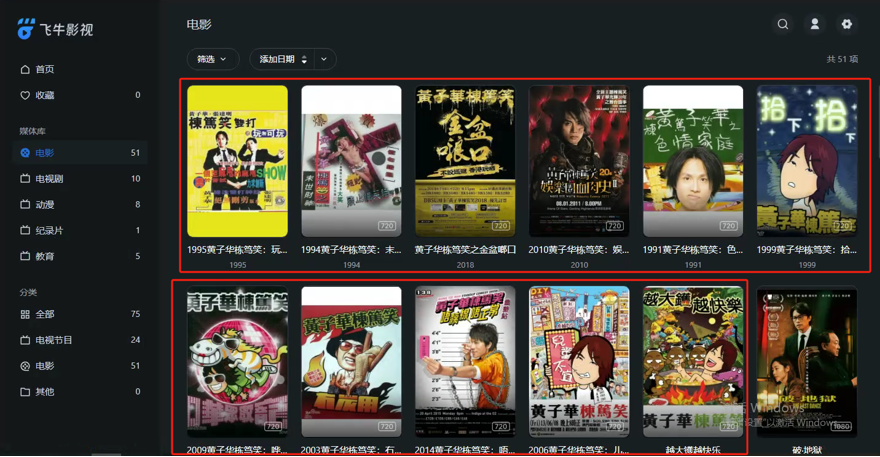This screenshot has height=457, width=880.
Task: Select 纪录片 media library
Action: (x=80, y=230)
